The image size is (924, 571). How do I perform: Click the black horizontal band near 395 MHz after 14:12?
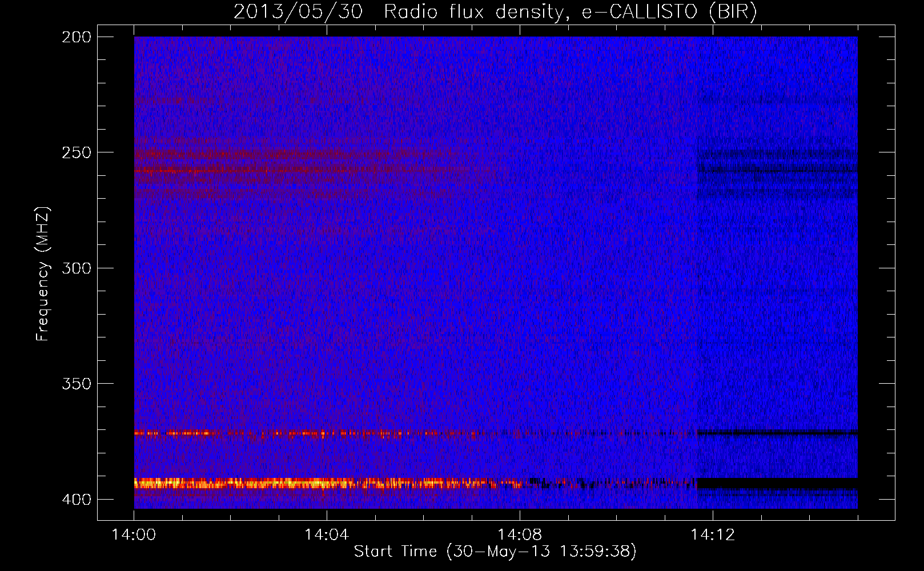[777, 484]
